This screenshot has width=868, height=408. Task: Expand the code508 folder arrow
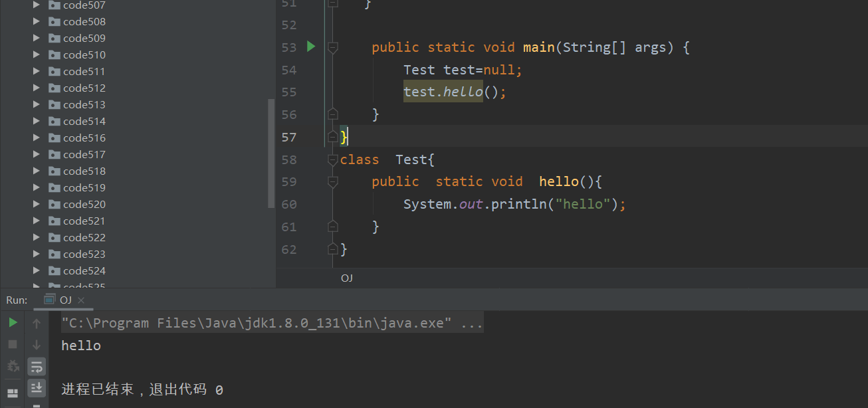tap(37, 21)
